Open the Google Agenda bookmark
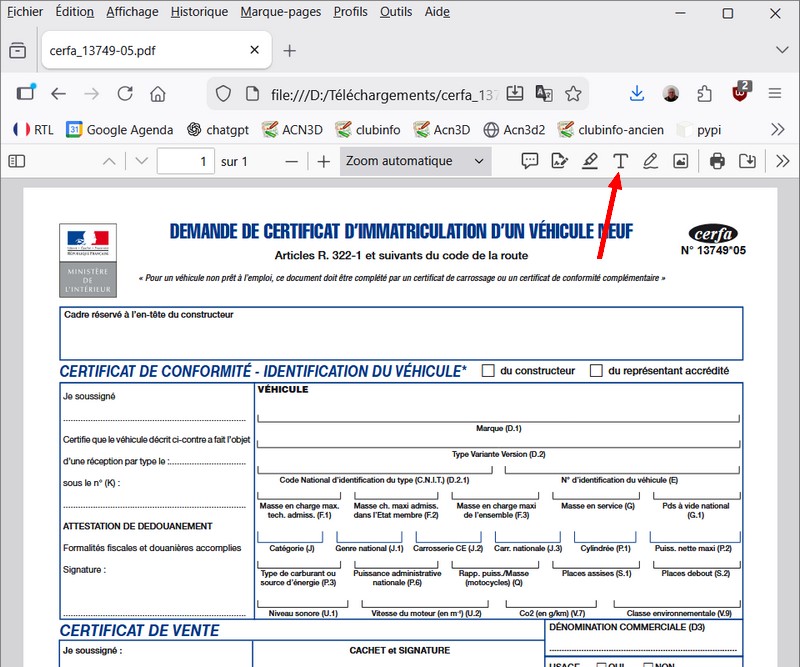This screenshot has width=800, height=667. point(119,129)
